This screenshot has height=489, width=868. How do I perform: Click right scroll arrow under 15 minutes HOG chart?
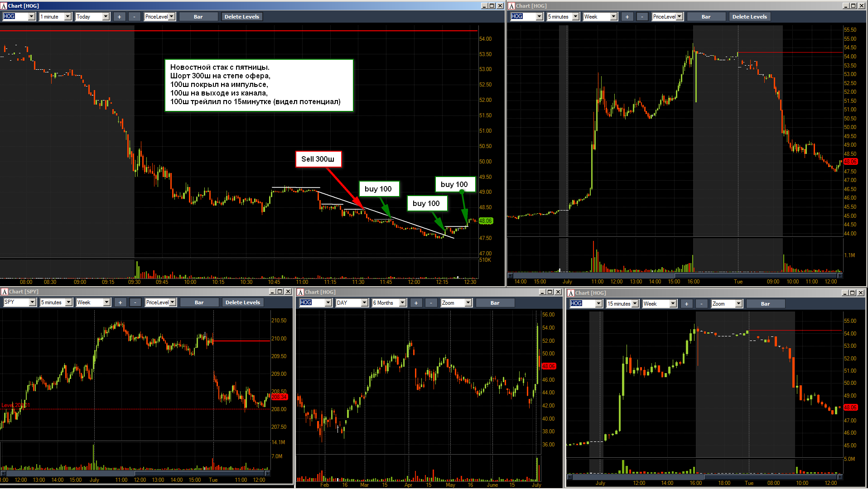[x=839, y=477]
